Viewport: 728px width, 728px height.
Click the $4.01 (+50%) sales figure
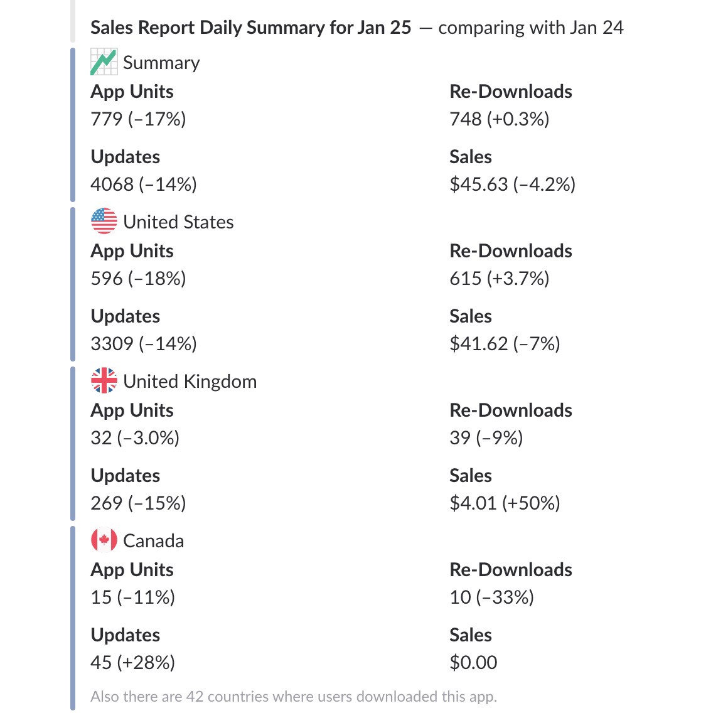pyautogui.click(x=505, y=503)
